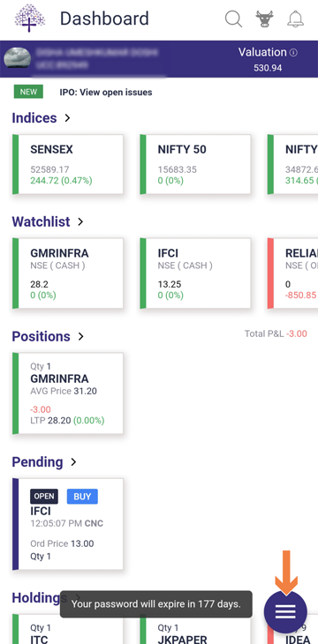Image resolution: width=318 pixels, height=644 pixels.
Task: Expand the Watchlist section chevron
Action: [80, 221]
